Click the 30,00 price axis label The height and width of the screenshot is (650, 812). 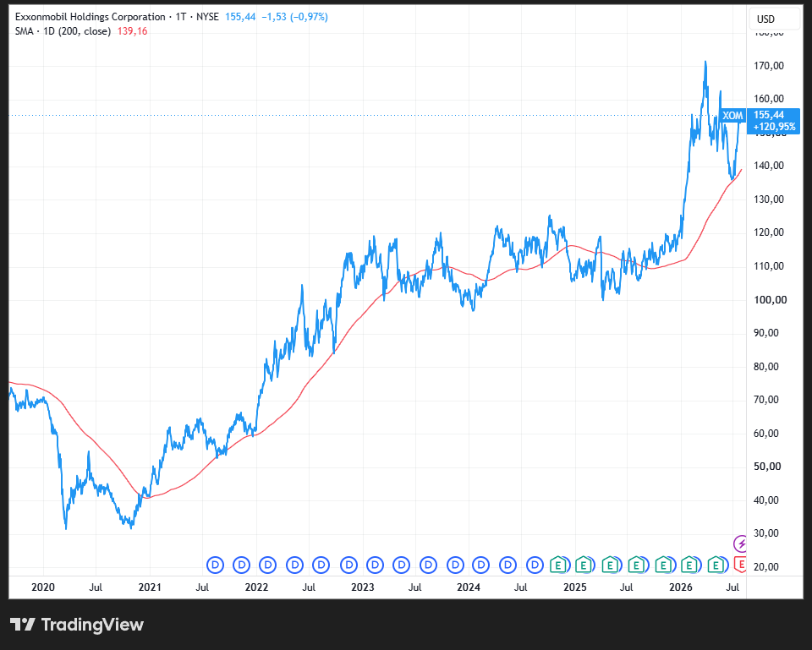pos(766,533)
